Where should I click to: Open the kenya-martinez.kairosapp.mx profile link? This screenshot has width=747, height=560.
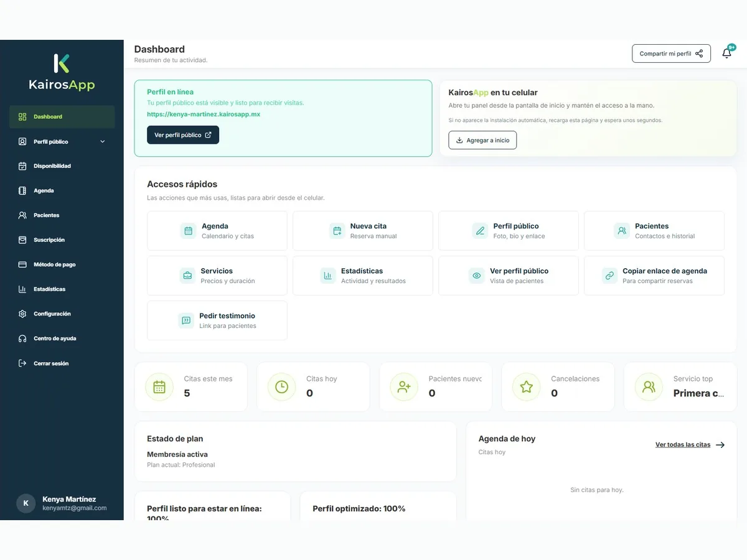tap(204, 114)
